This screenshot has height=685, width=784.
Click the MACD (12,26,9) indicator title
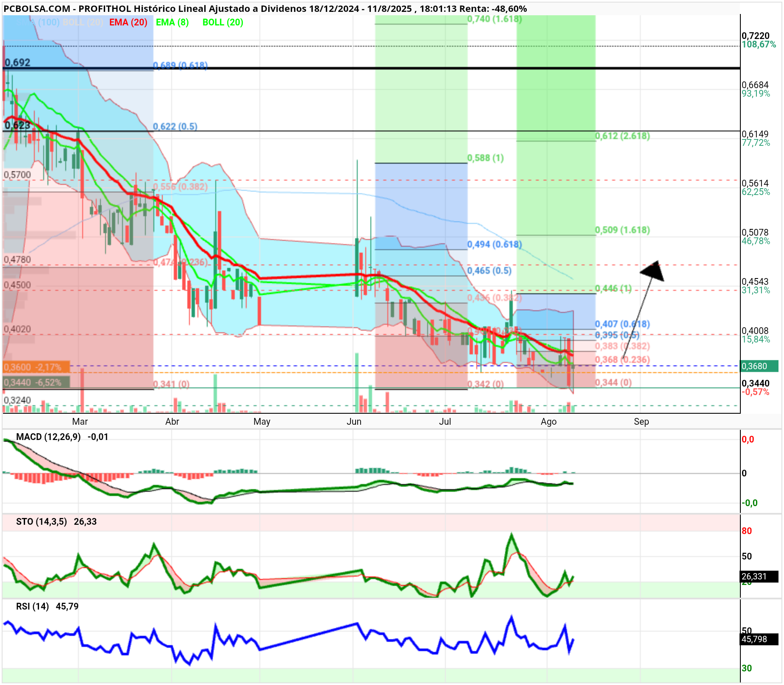[x=48, y=437]
